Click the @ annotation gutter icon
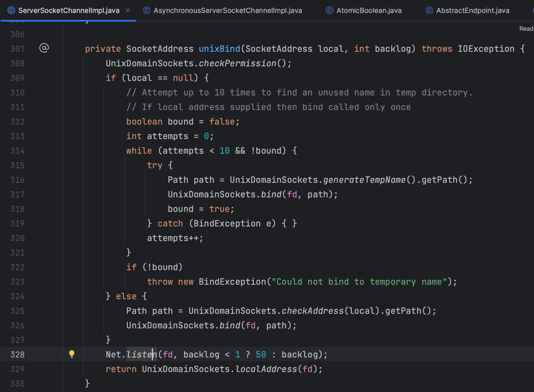 click(44, 48)
